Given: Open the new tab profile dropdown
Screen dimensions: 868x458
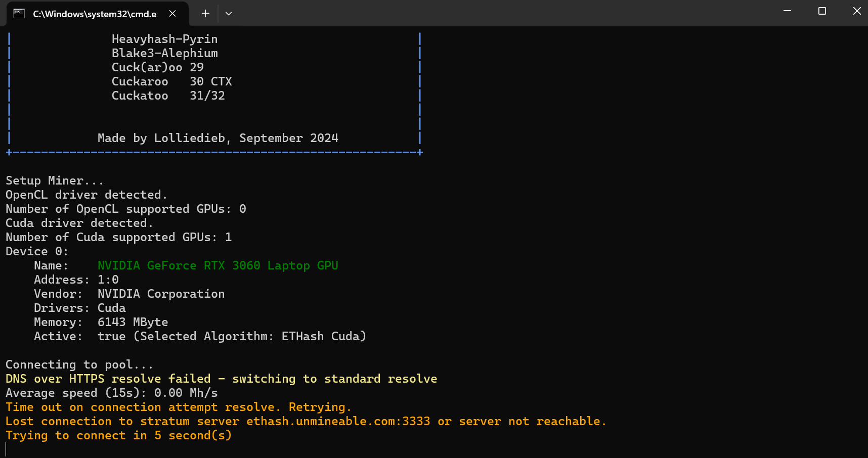Looking at the screenshot, I should coord(229,14).
